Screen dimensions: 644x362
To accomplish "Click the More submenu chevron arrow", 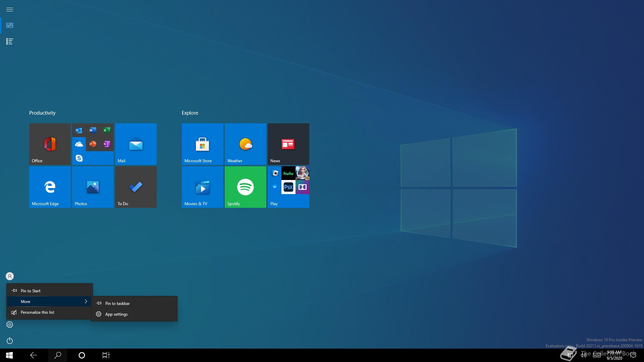I will pyautogui.click(x=86, y=301).
